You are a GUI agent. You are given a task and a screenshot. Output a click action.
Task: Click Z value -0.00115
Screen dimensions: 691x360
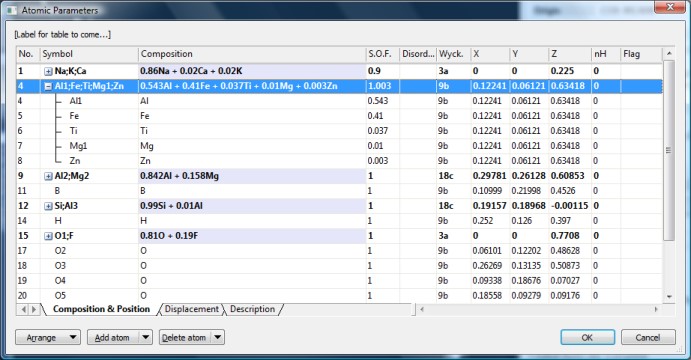coord(569,206)
